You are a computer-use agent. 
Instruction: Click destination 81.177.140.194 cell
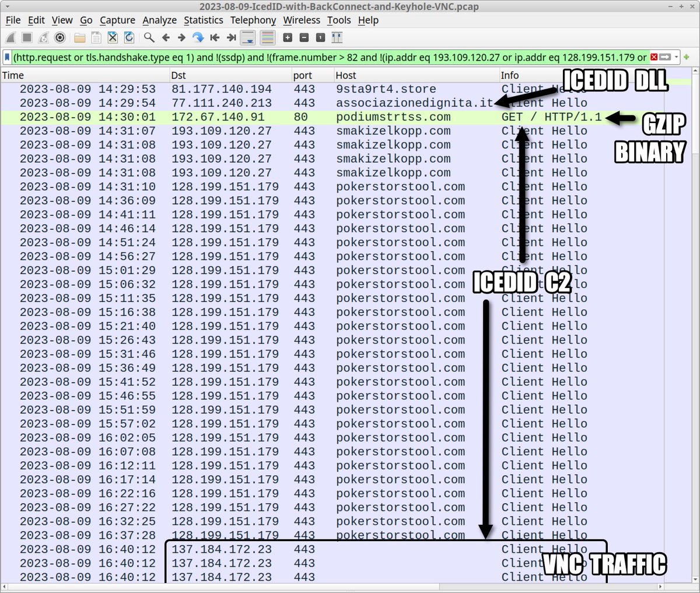222,89
